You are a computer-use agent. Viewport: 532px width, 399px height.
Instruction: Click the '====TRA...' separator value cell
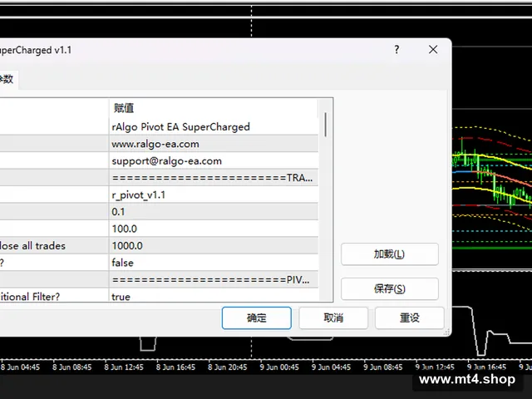[x=214, y=178]
